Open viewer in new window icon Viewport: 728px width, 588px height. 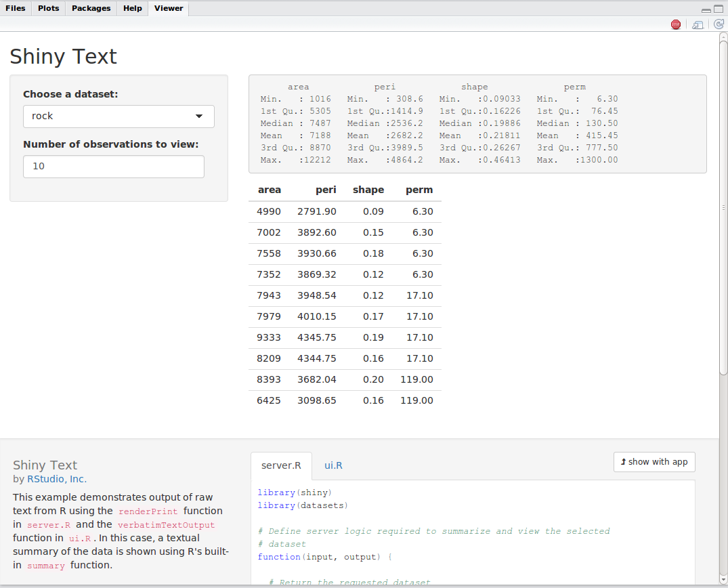[698, 24]
